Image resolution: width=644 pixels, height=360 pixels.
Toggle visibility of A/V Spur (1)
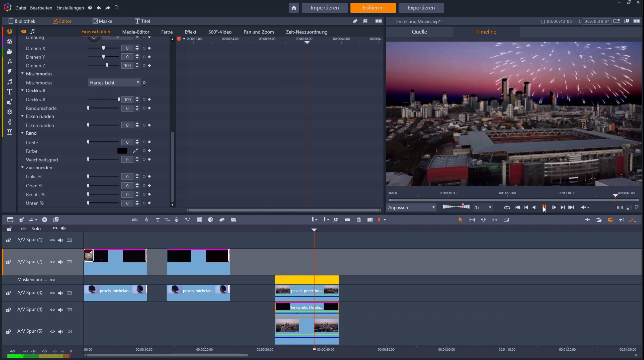click(52, 240)
